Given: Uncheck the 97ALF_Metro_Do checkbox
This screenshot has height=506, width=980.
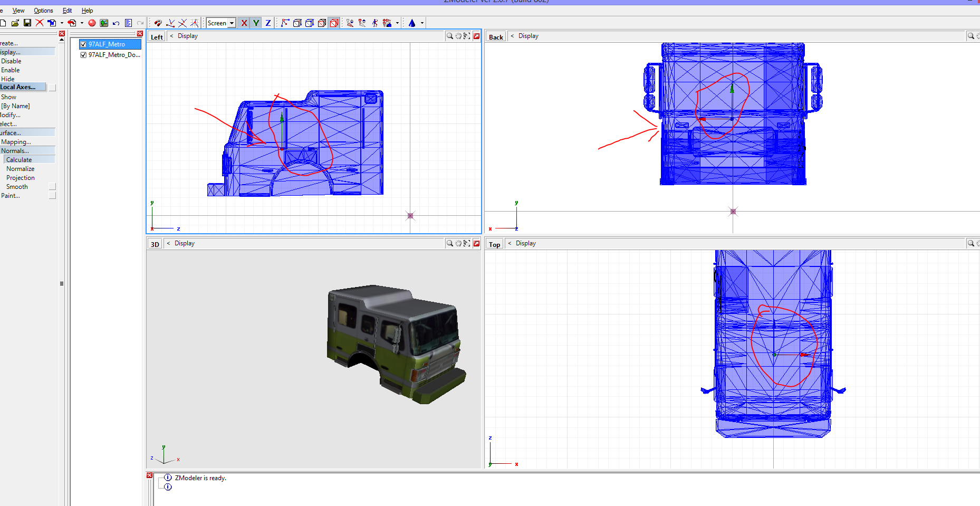Looking at the screenshot, I should pyautogui.click(x=83, y=55).
